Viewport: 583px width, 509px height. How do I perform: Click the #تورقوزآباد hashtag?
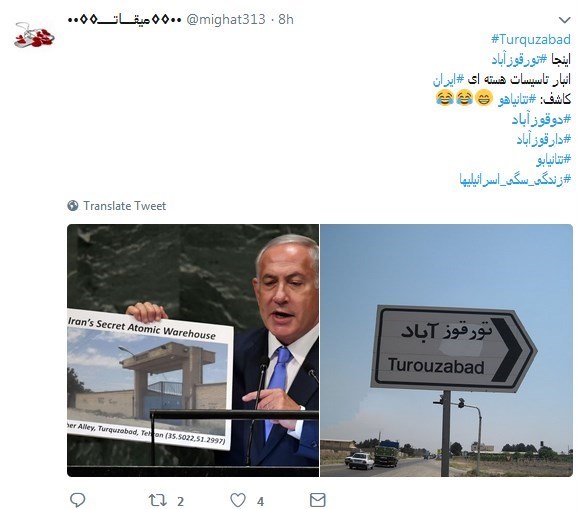click(519, 59)
